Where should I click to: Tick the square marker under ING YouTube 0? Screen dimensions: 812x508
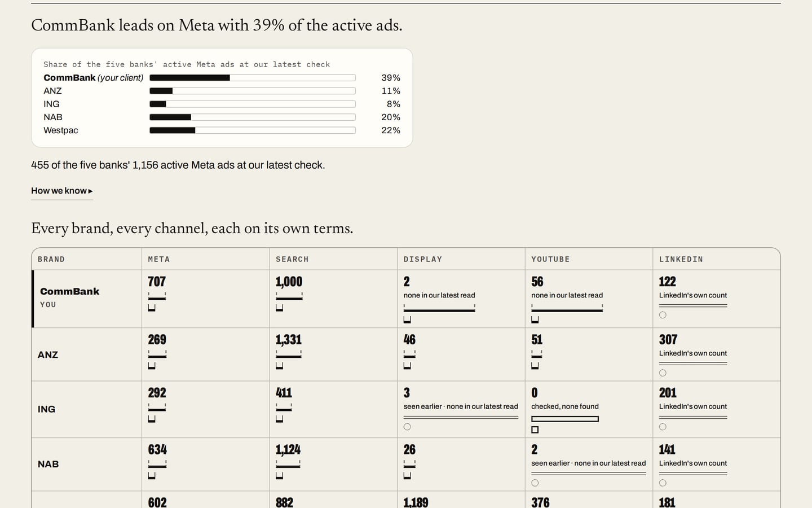click(x=535, y=430)
